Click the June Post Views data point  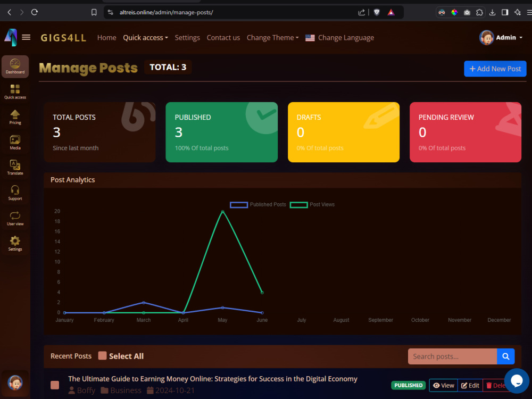click(262, 292)
